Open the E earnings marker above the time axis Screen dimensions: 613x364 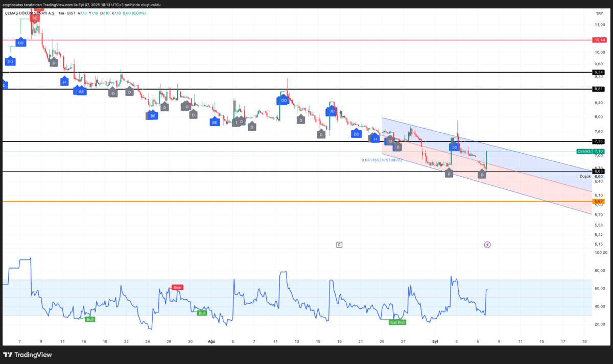(339, 245)
